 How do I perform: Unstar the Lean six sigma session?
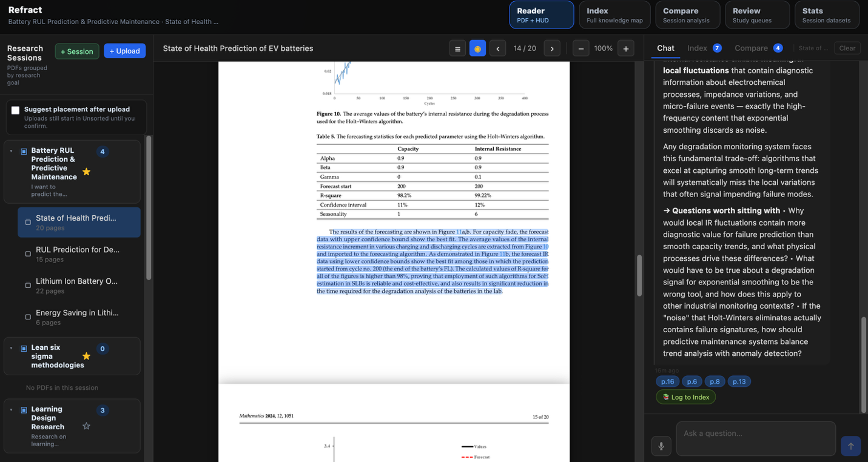tap(86, 356)
